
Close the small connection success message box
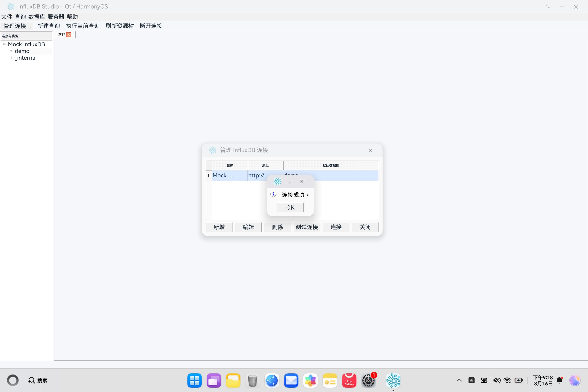point(302,181)
